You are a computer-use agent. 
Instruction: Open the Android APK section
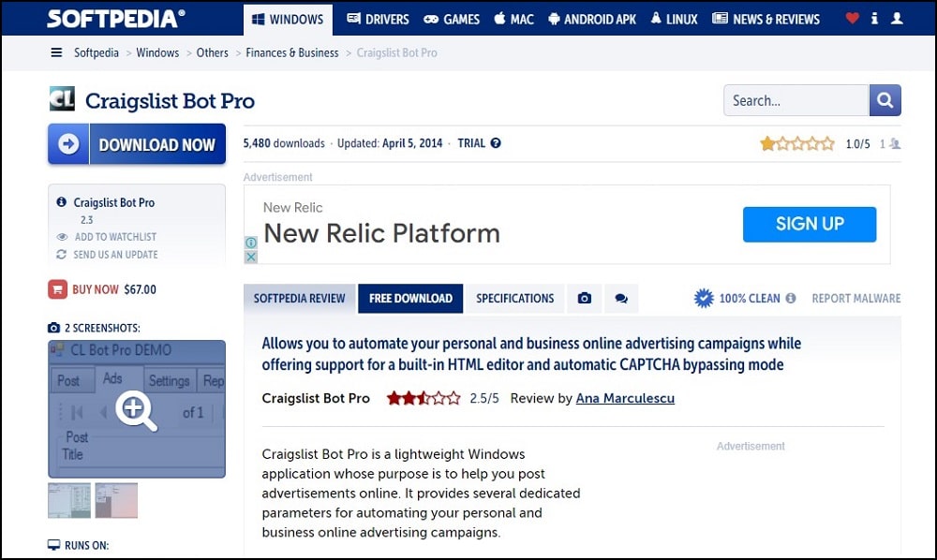pyautogui.click(x=592, y=19)
